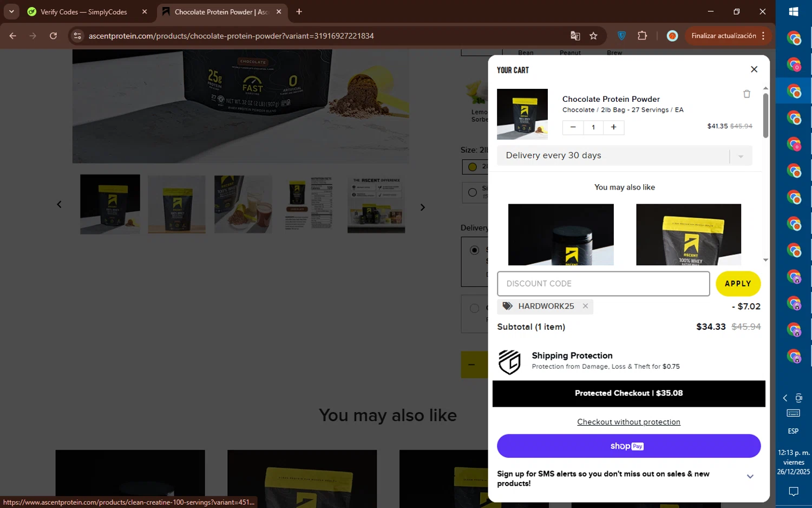The image size is (812, 508).
Task: Apply the discount code
Action: 738,284
